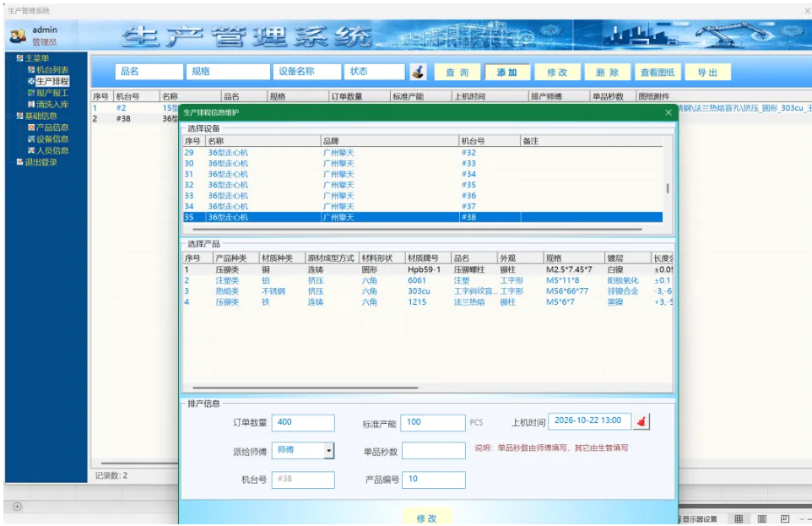
Task: Select the #37 equipment row
Action: [x=423, y=206]
